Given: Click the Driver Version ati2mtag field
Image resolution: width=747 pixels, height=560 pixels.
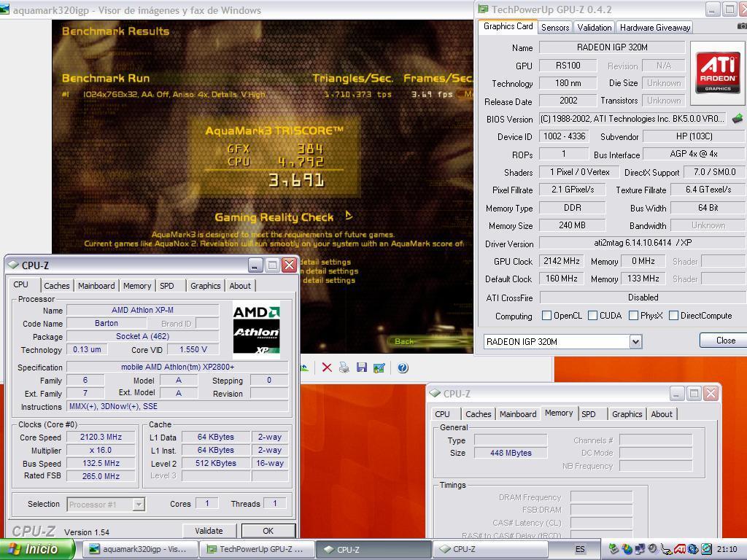Looking at the screenshot, I should point(643,243).
